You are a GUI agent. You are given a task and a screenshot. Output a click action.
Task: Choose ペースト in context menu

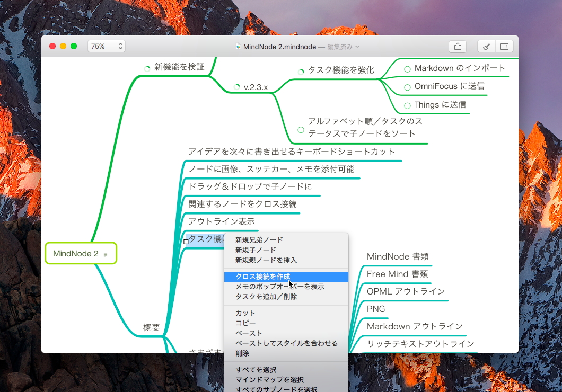pyautogui.click(x=286, y=333)
